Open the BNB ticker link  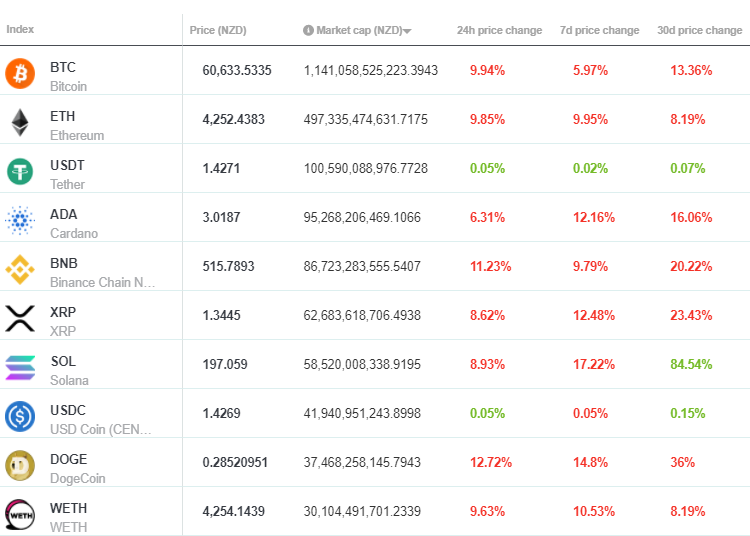(x=64, y=263)
